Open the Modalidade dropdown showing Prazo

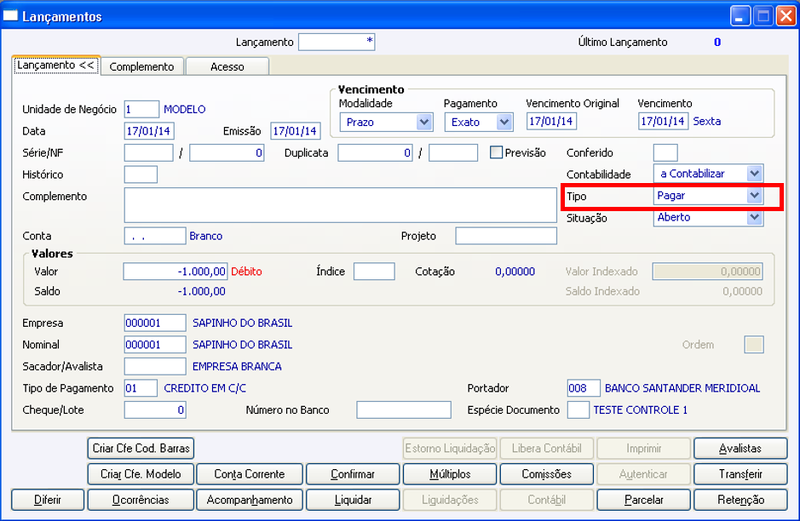pos(386,122)
